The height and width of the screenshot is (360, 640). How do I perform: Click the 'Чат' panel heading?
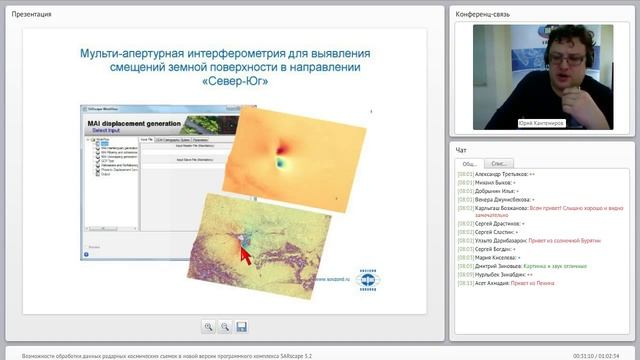(x=461, y=150)
